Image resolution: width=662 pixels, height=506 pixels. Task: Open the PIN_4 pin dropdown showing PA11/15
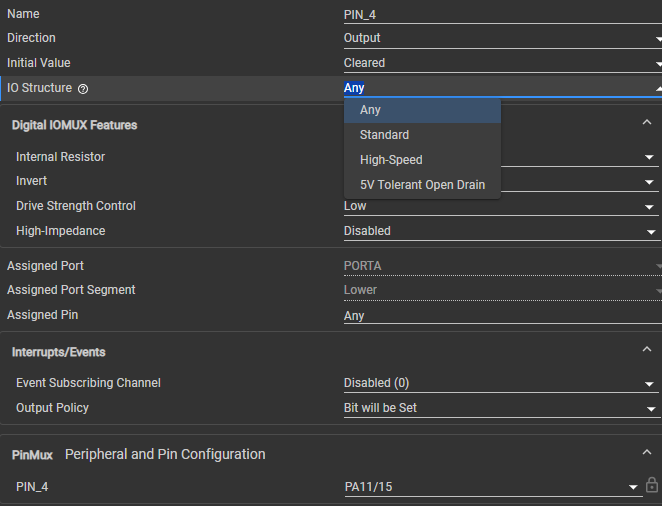coord(493,487)
